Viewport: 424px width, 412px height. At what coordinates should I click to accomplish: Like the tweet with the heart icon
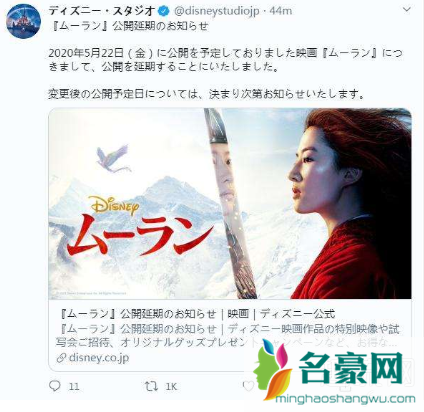pos(248,386)
